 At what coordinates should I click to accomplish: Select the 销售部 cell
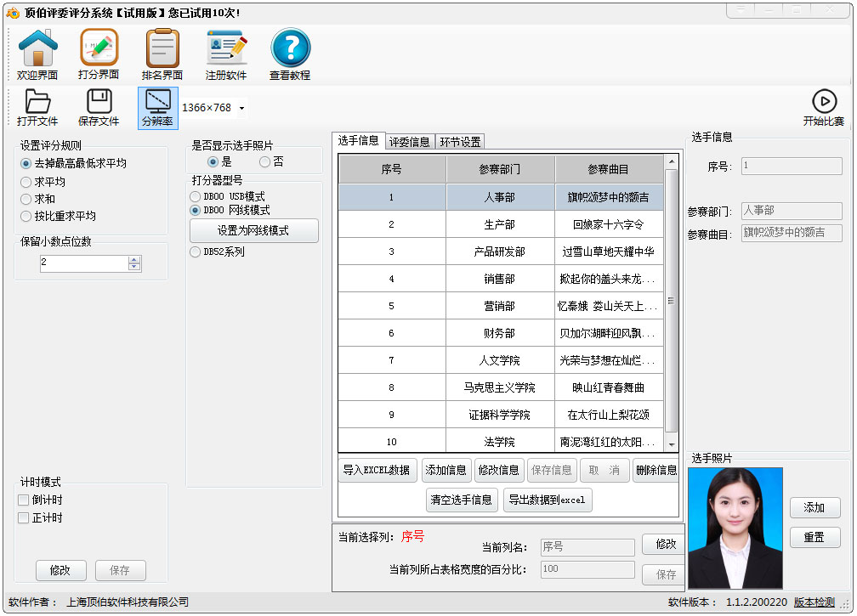click(x=500, y=279)
